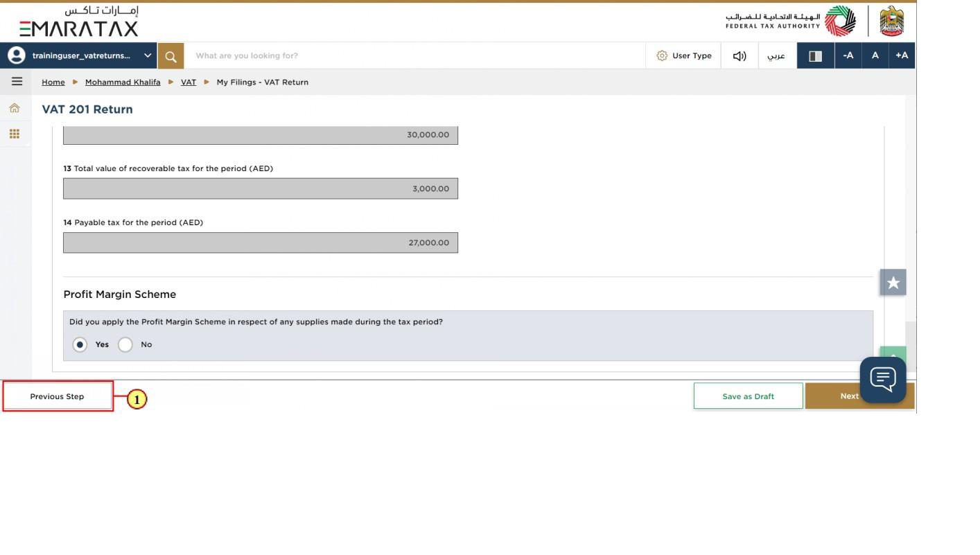Screen dimensions: 980x555
Task: Open the VAT breadcrumb link
Action: coord(189,82)
